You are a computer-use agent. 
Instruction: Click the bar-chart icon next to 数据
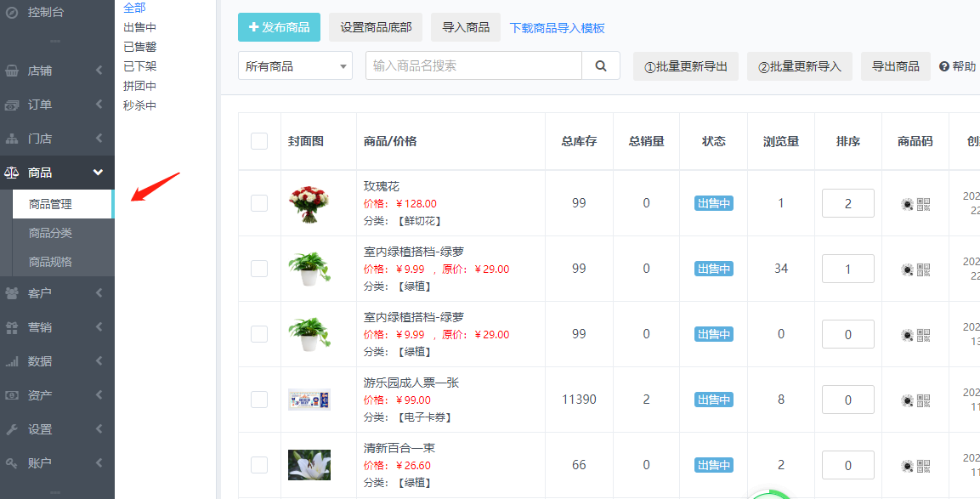(x=11, y=361)
